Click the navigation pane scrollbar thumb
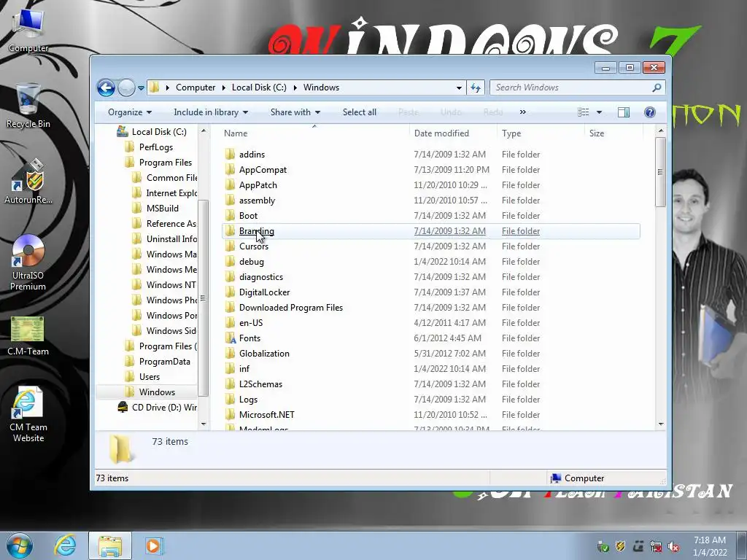 click(x=204, y=298)
